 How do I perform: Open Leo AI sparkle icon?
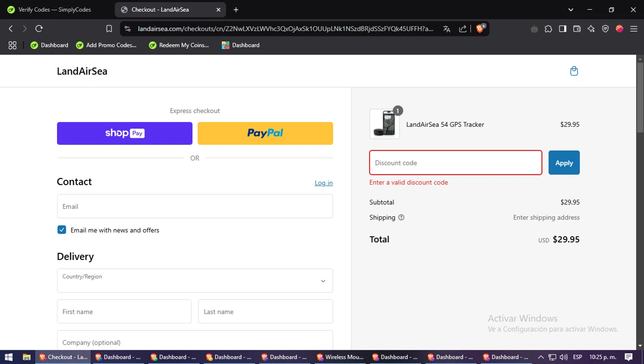point(591,29)
